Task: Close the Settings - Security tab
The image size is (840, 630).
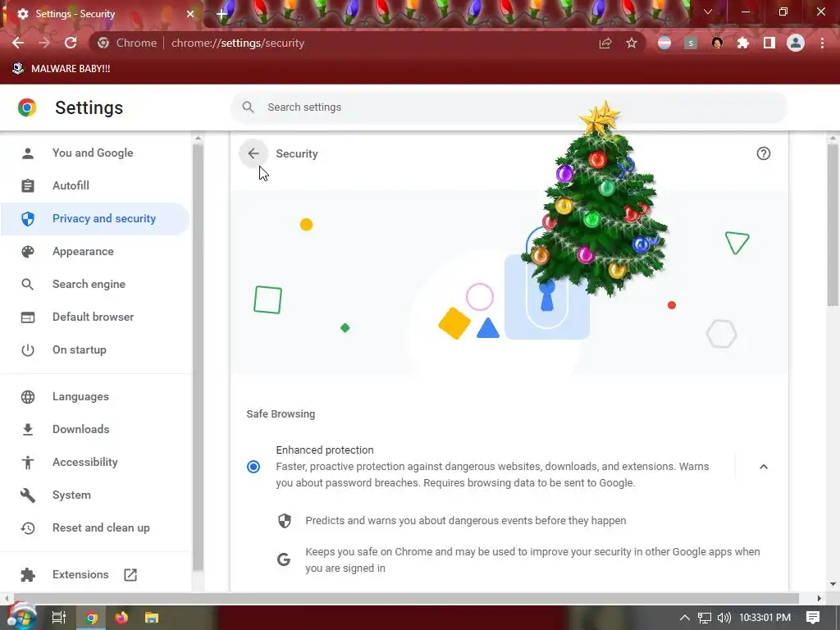Action: click(x=190, y=14)
